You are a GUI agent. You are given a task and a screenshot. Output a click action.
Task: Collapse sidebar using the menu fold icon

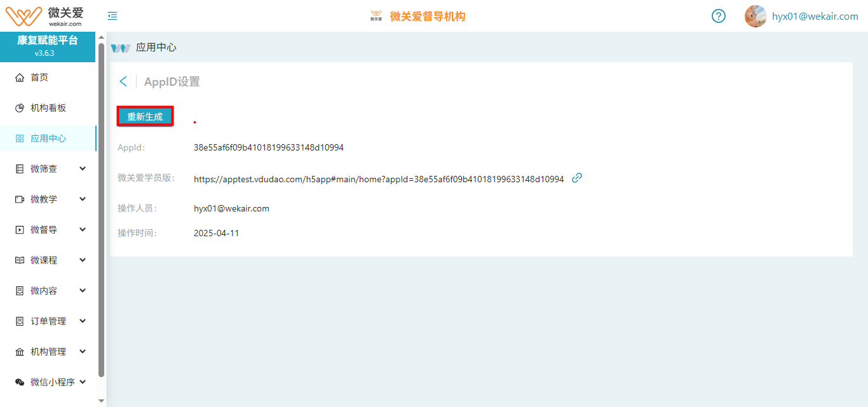112,17
